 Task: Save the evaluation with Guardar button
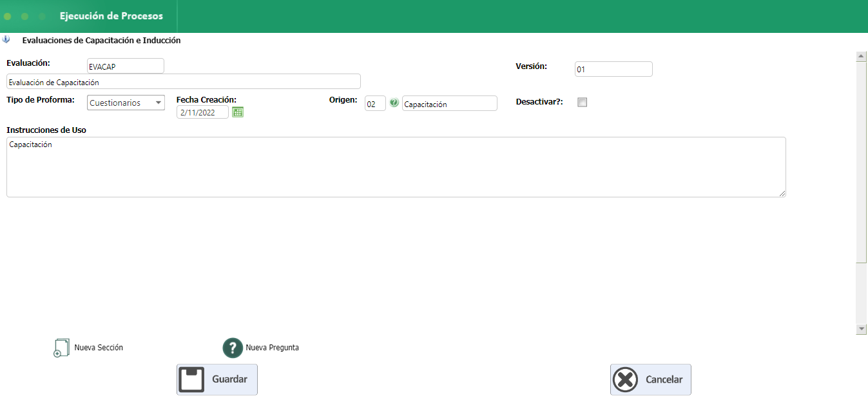[x=217, y=379]
